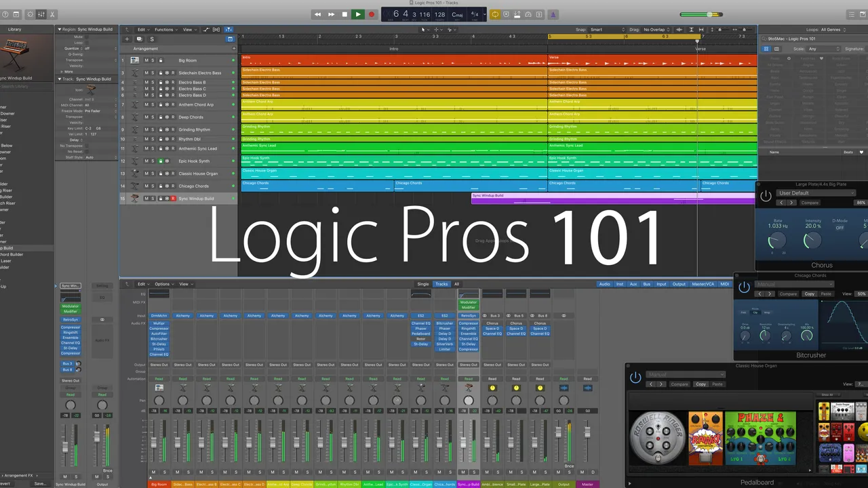This screenshot has height=488, width=868.
Task: Toggle the purple Metronome button
Action: pos(553,14)
